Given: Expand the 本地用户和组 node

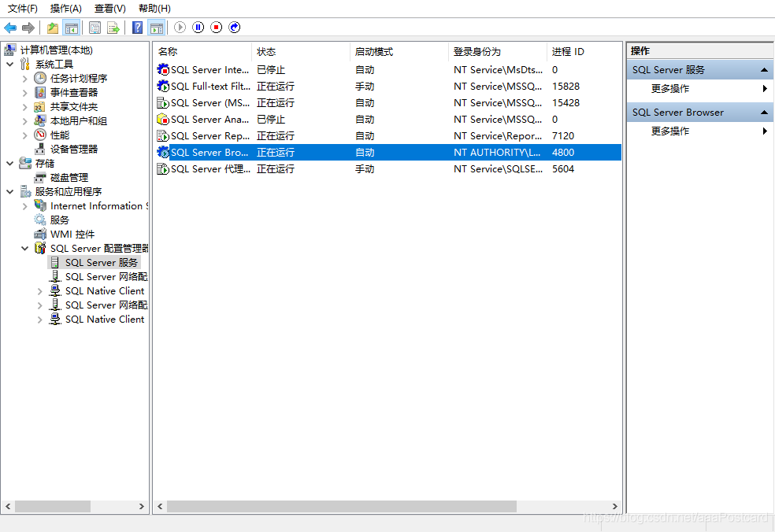Looking at the screenshot, I should click(24, 121).
